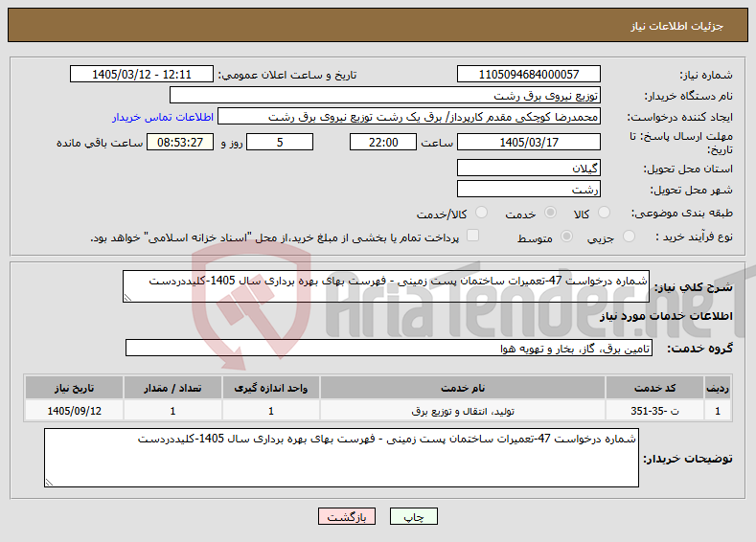Click the buyer name field توزیع نیروی برق رشت
The height and width of the screenshot is (542, 756).
(x=385, y=96)
